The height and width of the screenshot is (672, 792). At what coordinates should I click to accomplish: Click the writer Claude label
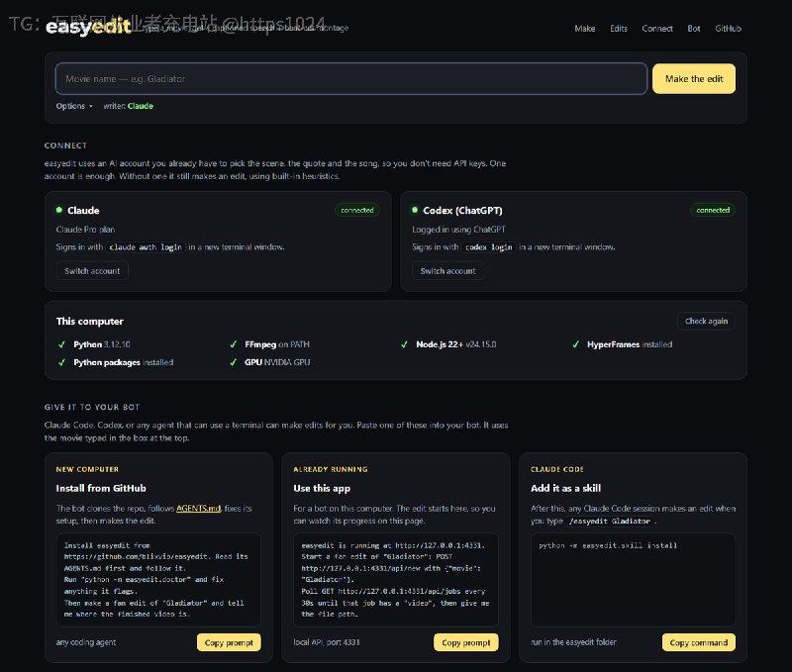pos(129,106)
